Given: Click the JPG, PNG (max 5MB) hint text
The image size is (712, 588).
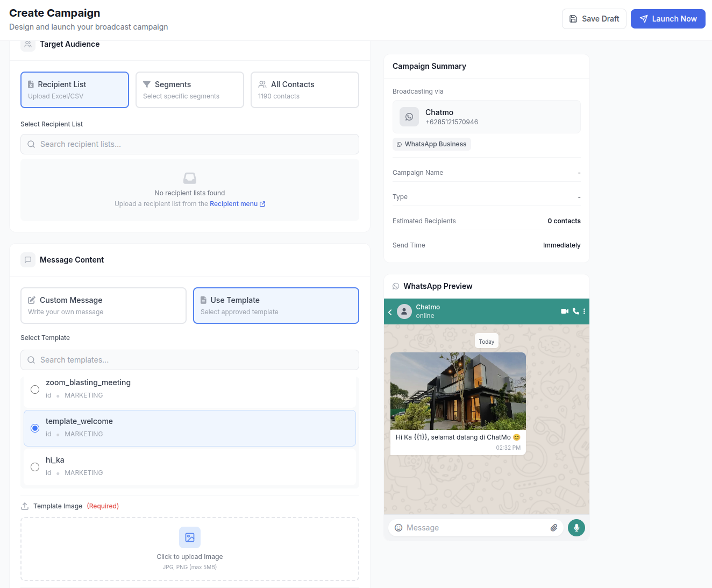Looking at the screenshot, I should (x=190, y=567).
